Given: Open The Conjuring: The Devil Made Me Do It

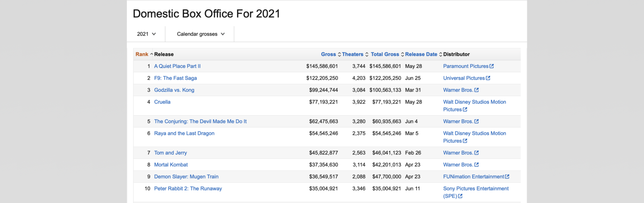Looking at the screenshot, I should tap(200, 121).
